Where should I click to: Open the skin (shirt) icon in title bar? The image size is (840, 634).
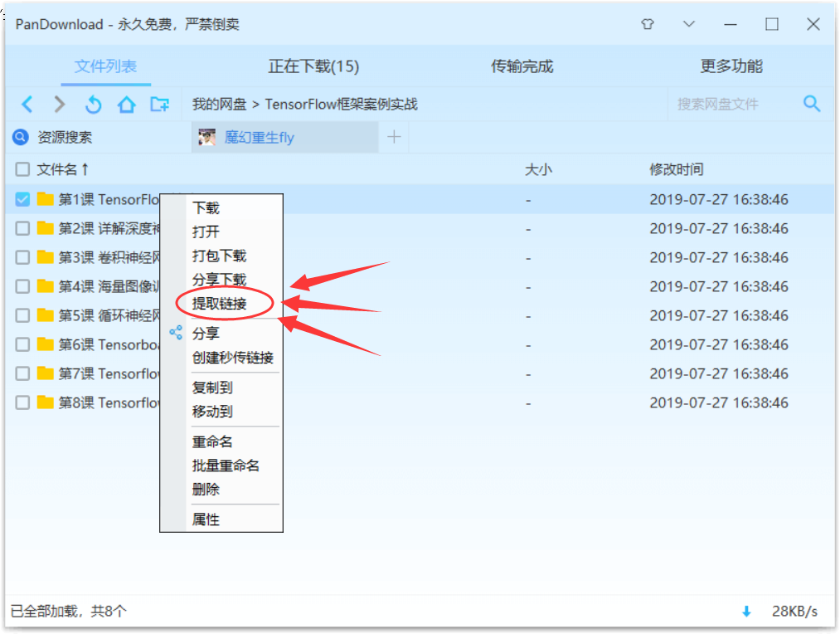pos(648,24)
